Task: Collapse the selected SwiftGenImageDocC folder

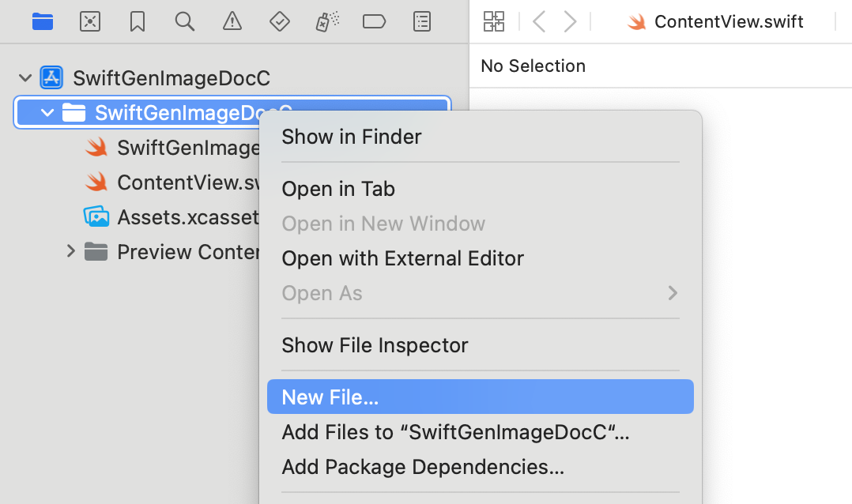Action: (x=47, y=113)
